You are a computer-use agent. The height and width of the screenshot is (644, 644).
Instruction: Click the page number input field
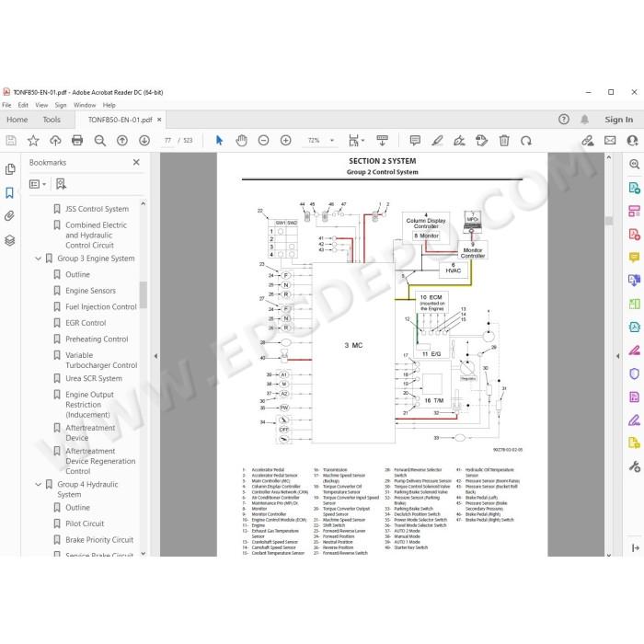(167, 141)
